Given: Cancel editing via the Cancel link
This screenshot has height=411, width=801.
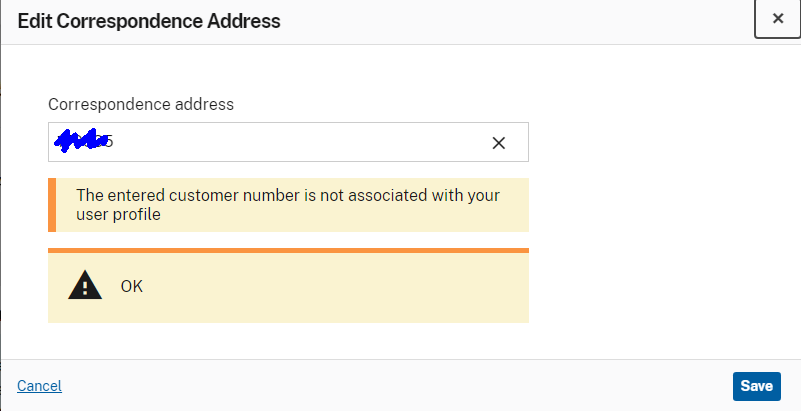Looking at the screenshot, I should click(x=39, y=386).
